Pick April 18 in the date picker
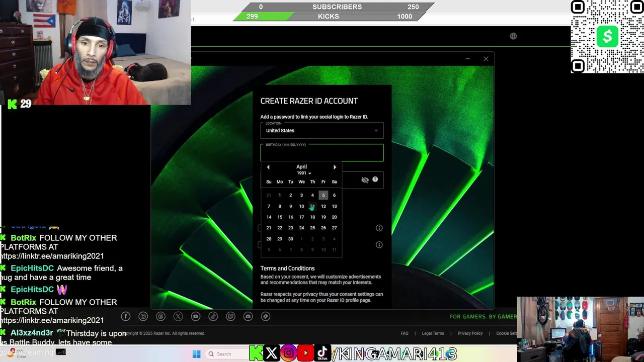The image size is (644, 362). coord(312,217)
